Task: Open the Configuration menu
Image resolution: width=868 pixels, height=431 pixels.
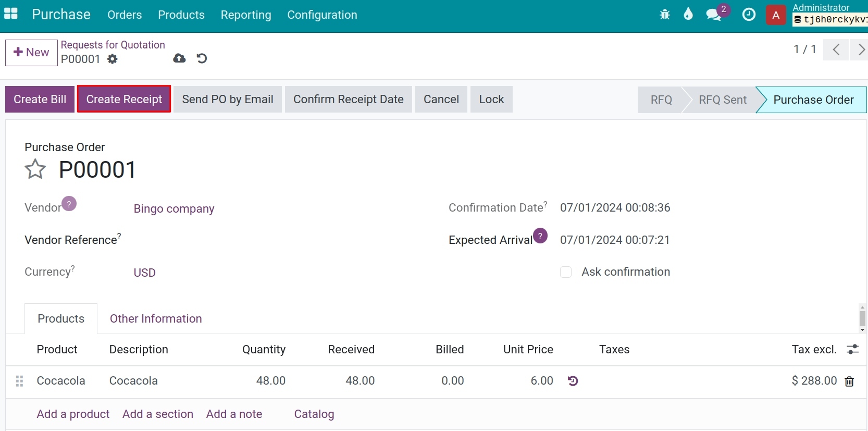Action: pos(322,15)
